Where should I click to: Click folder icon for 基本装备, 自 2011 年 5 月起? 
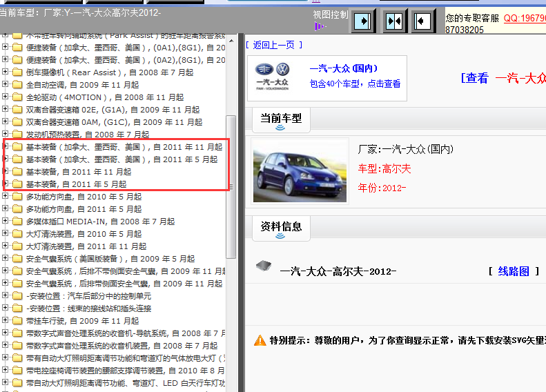(x=17, y=184)
